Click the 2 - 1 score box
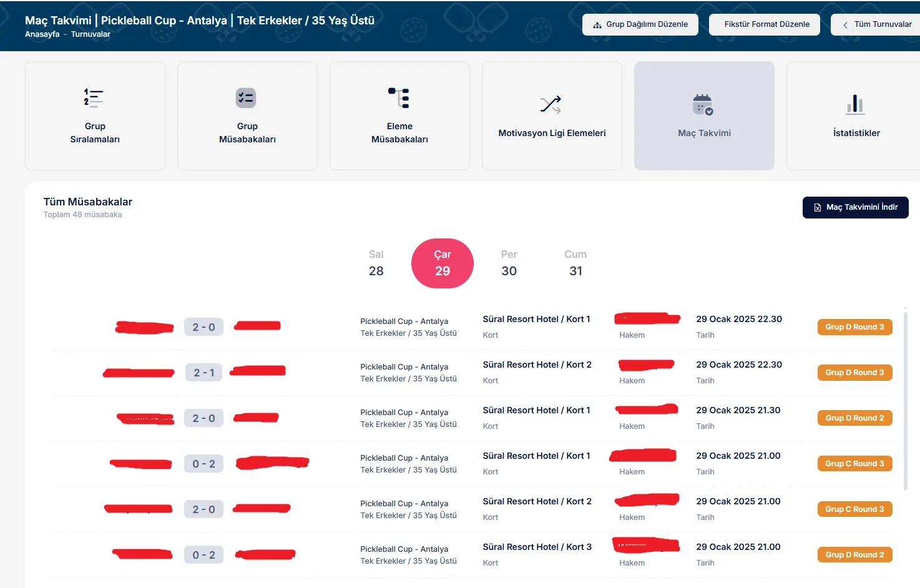The image size is (920, 588). click(x=203, y=373)
